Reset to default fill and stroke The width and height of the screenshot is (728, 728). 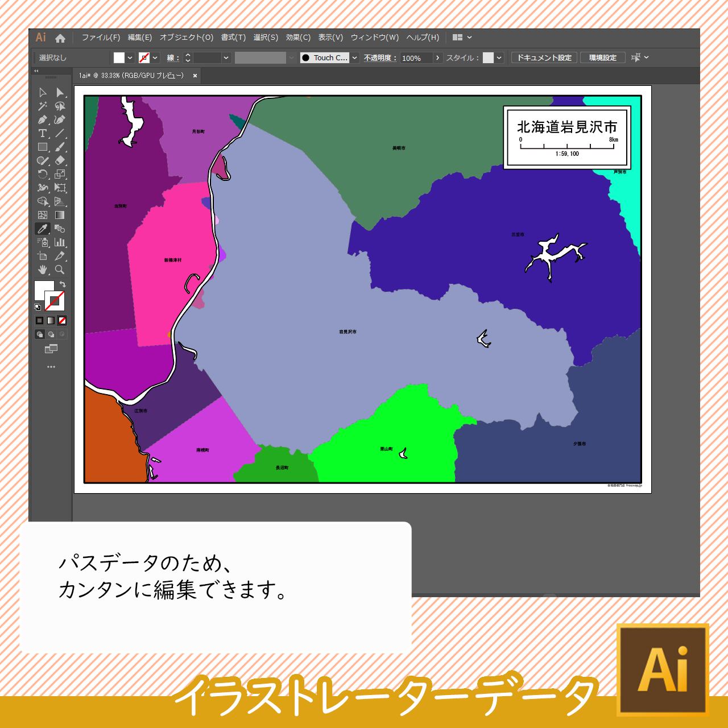click(38, 307)
